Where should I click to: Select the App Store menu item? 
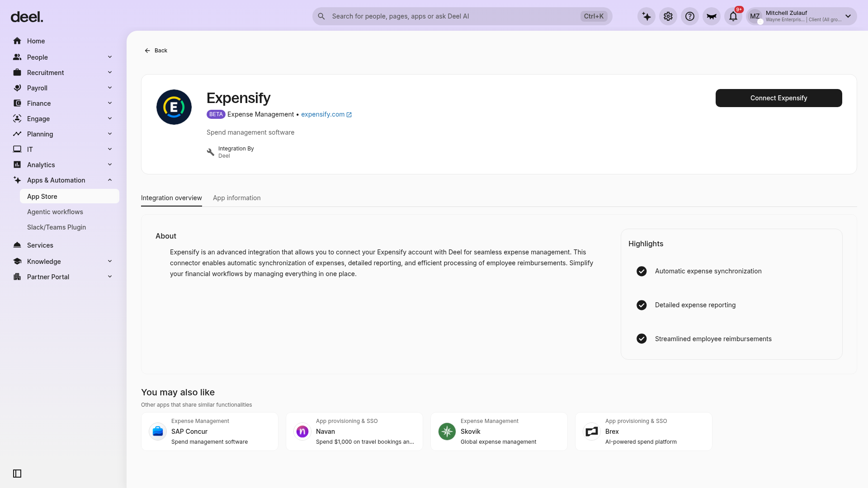pyautogui.click(x=70, y=197)
